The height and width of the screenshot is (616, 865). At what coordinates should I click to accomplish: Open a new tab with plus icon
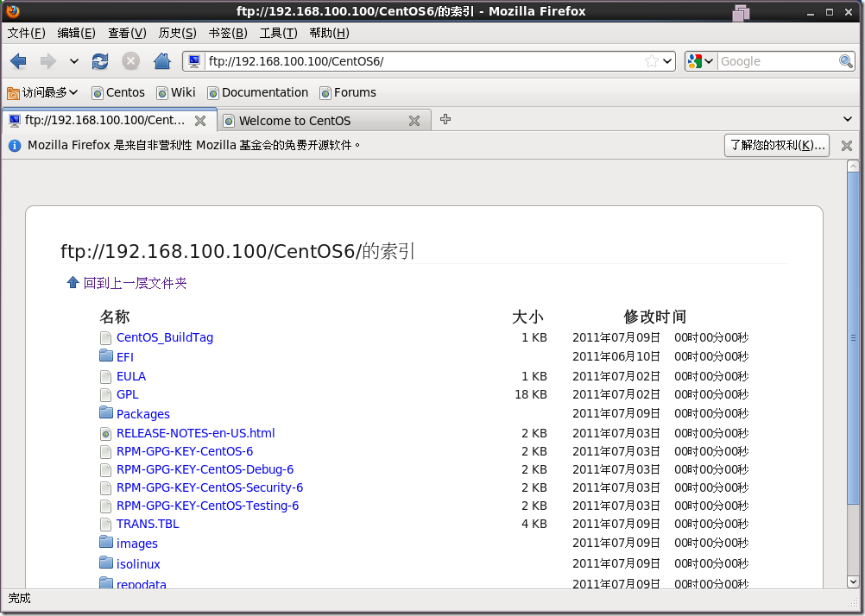point(445,119)
